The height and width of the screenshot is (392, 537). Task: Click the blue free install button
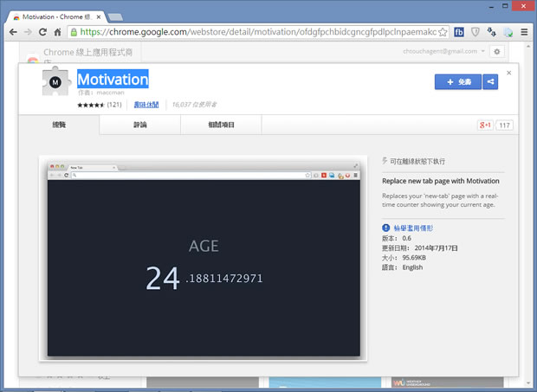tap(458, 81)
